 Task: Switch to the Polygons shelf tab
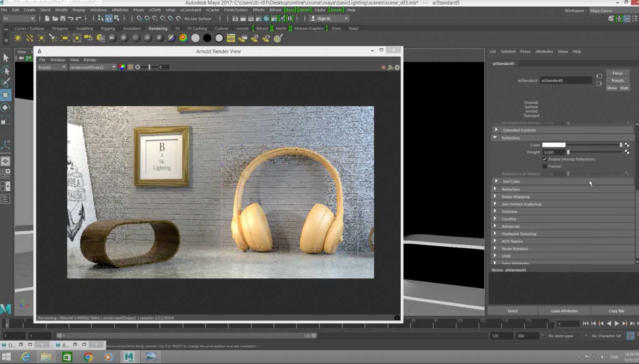(60, 29)
